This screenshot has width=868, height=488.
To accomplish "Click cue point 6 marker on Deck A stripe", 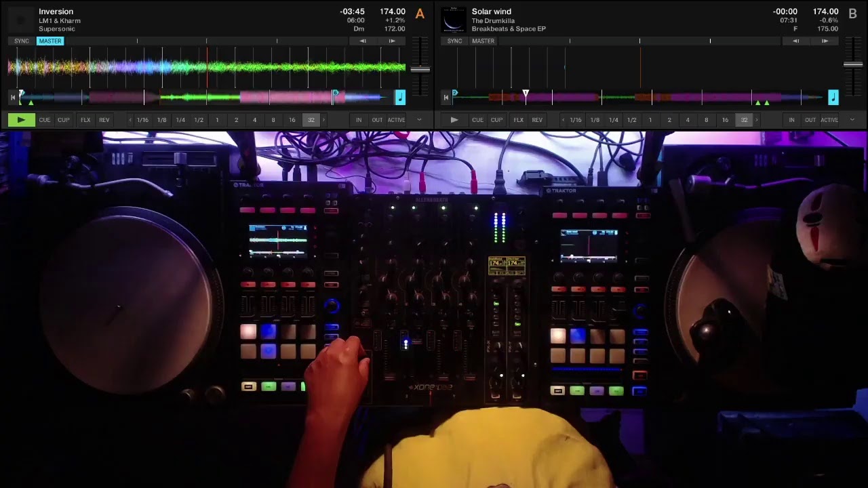I will (334, 93).
